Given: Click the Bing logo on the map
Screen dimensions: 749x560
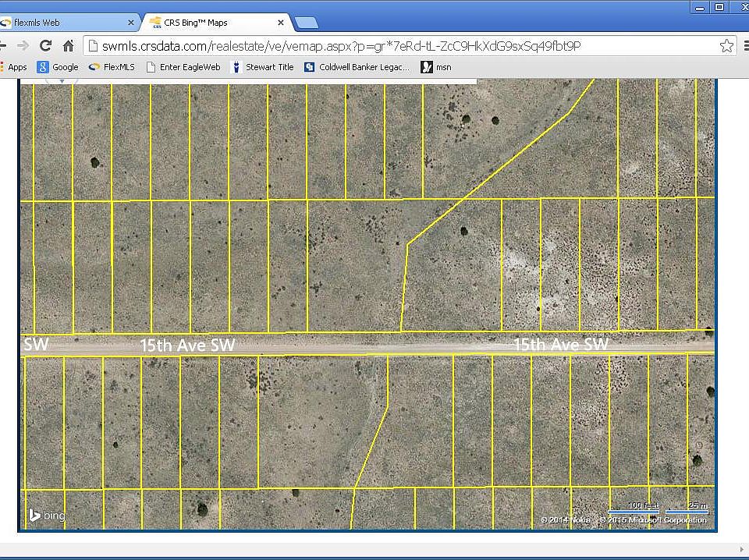Looking at the screenshot, I should tap(47, 515).
